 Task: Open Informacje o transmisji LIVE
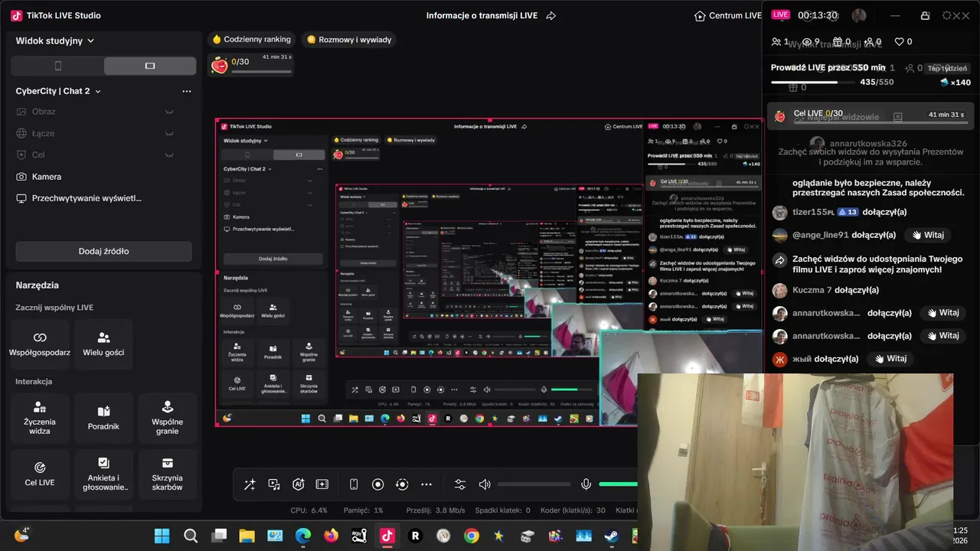point(482,16)
